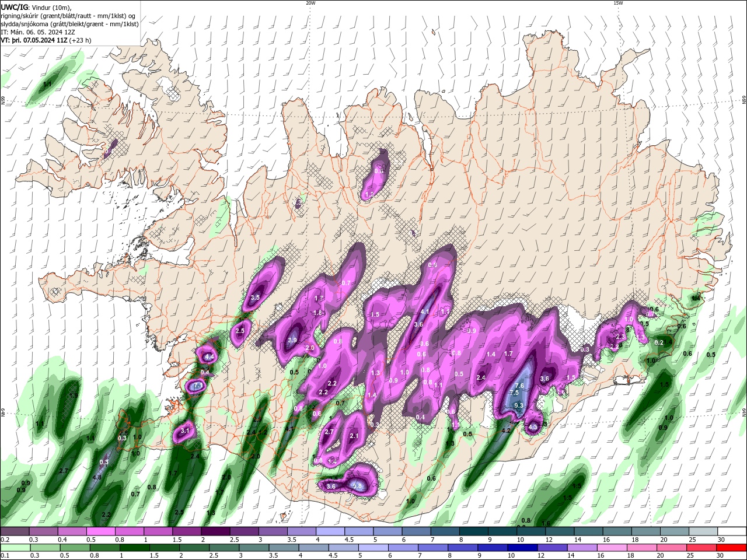
Task: Click the forecast offset '(+23 h)'
Action: point(80,40)
